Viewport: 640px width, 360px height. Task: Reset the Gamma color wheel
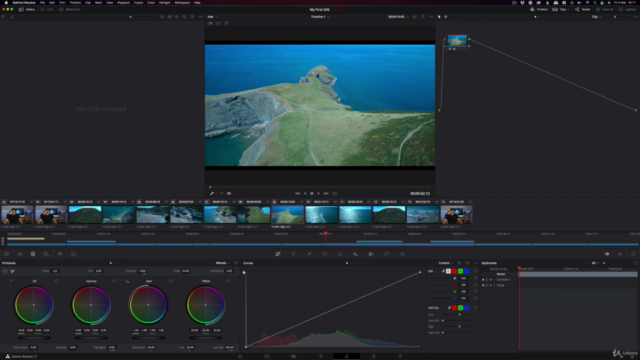(x=114, y=281)
